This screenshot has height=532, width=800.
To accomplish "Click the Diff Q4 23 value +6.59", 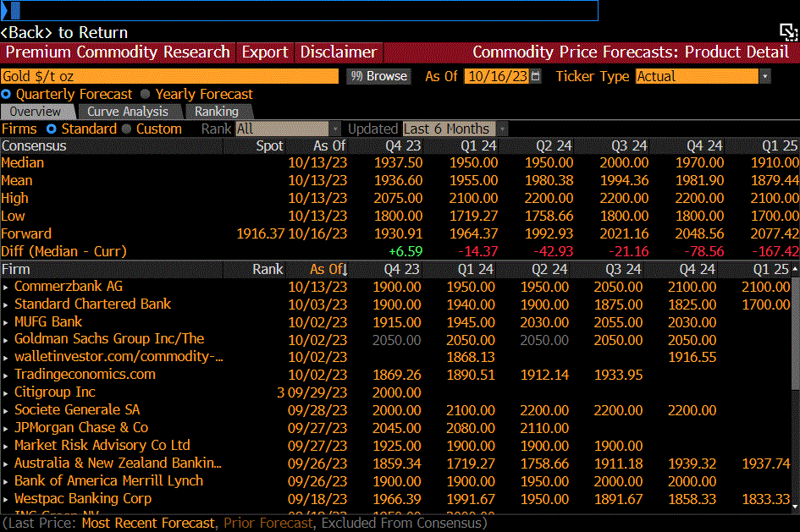I will 406,252.
